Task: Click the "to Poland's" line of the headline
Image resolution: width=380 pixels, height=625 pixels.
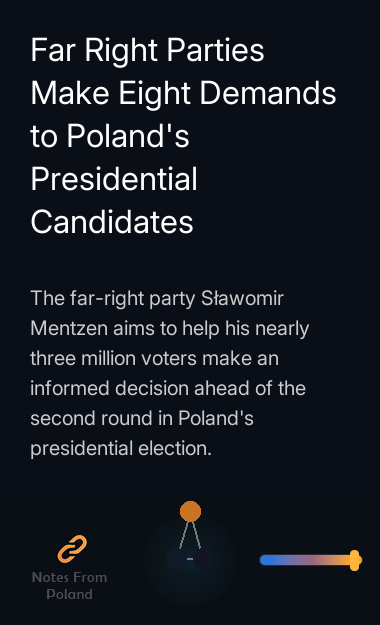Action: tap(110, 136)
